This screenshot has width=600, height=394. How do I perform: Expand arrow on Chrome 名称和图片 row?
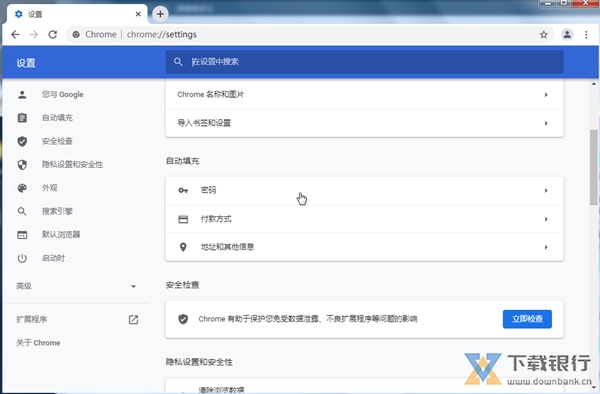546,94
